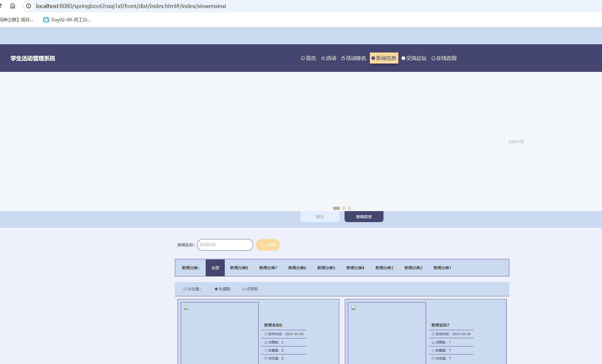Switch to the third carousel slide indicator
Image resolution: width=602 pixels, height=364 pixels.
point(349,208)
